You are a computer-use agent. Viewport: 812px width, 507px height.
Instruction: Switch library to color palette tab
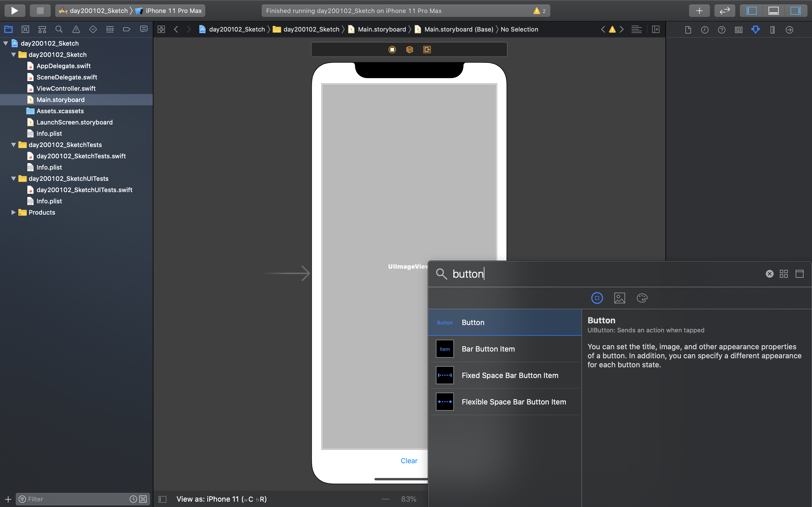[x=642, y=298]
